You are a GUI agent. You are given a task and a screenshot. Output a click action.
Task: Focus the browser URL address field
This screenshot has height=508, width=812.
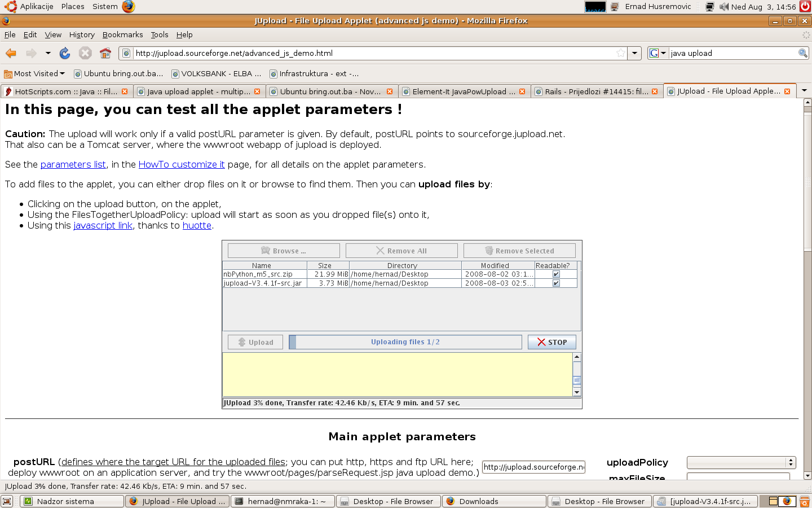pos(374,53)
